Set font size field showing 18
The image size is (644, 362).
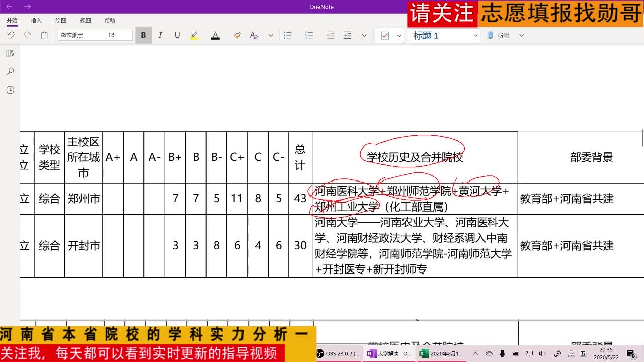pyautogui.click(x=119, y=35)
